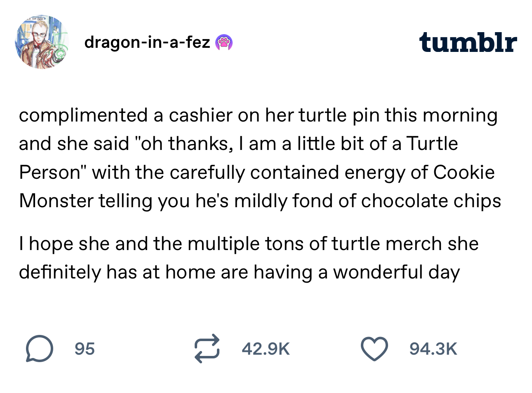The height and width of the screenshot is (393, 532).
Task: Click the word "cashier" in the first line
Action: pyautogui.click(x=200, y=115)
